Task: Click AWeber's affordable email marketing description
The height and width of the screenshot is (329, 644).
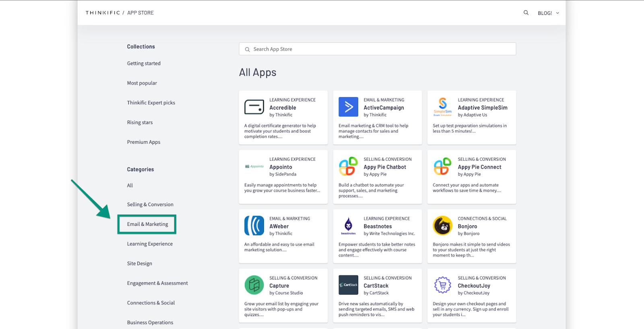Action: tap(279, 247)
